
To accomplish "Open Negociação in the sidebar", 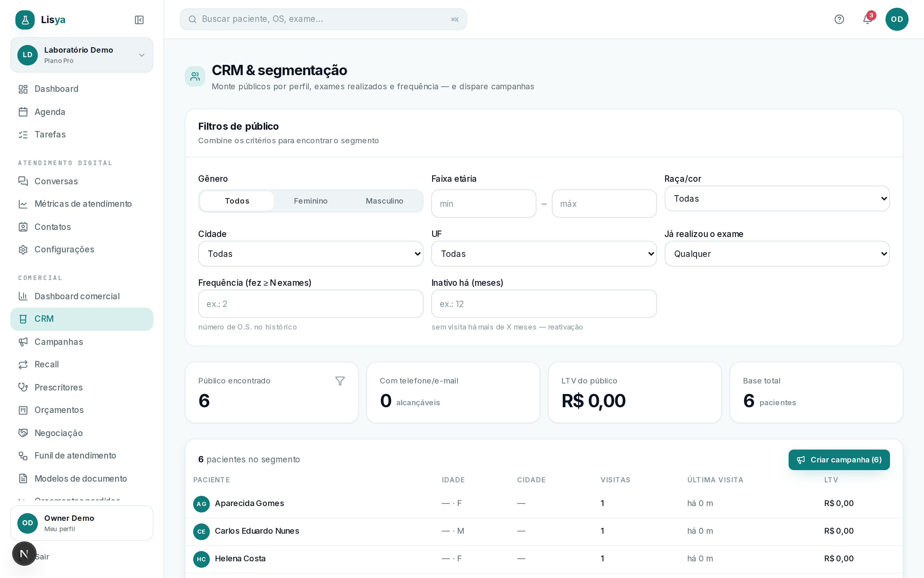I will coord(82,433).
